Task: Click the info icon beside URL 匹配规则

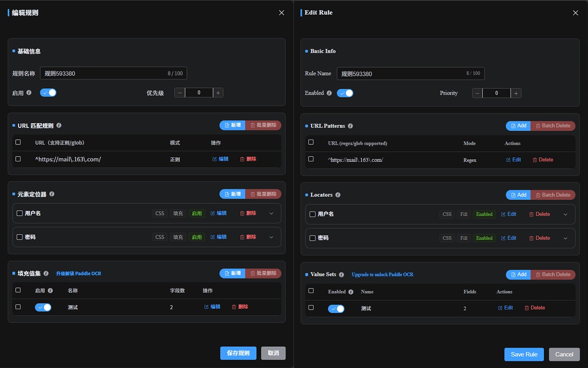Action: 59,125
